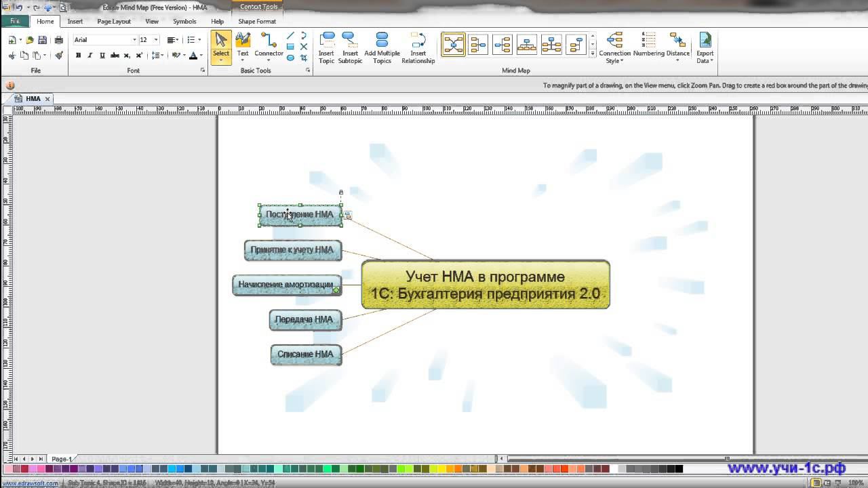
Task: Select the HMA document tab
Action: (x=33, y=99)
